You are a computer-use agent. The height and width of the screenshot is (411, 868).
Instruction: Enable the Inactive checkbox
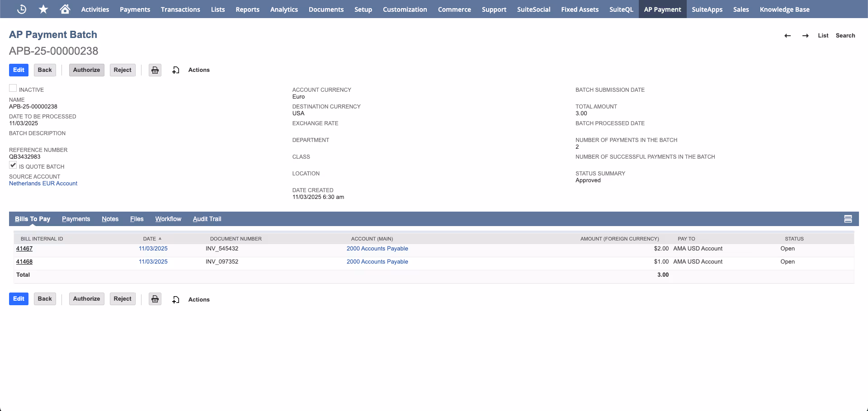point(13,87)
